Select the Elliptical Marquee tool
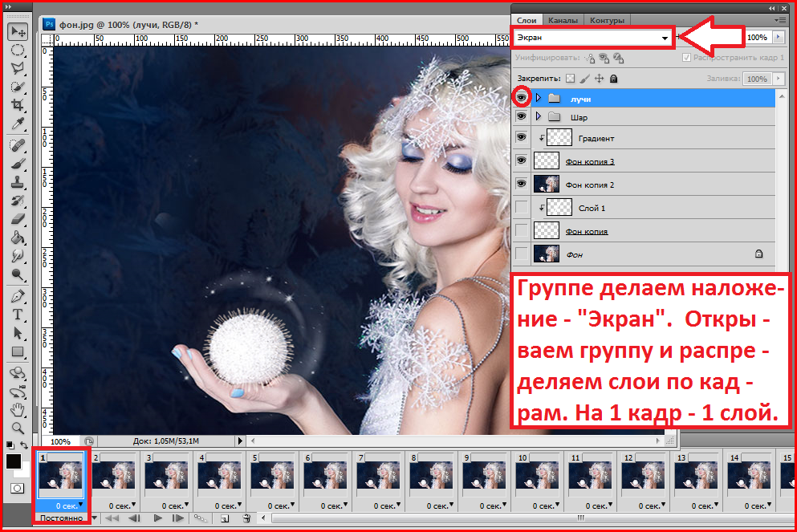Image resolution: width=797 pixels, height=532 pixels. coord(18,51)
